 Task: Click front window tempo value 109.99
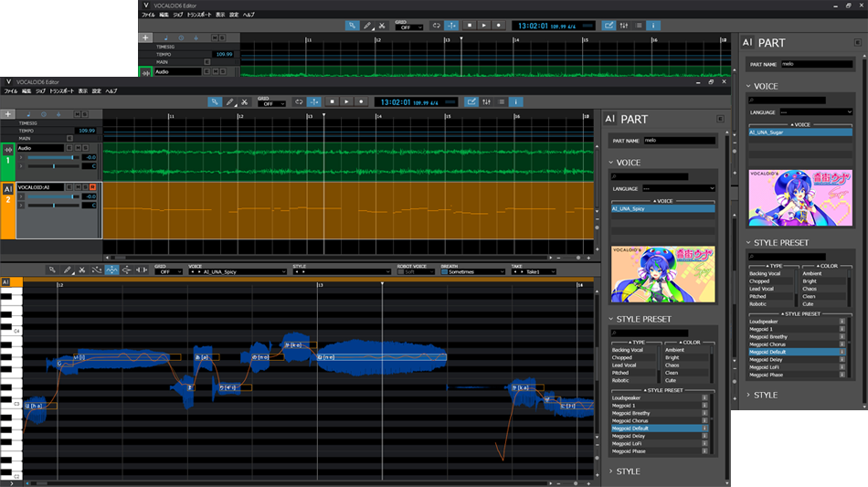(x=87, y=132)
